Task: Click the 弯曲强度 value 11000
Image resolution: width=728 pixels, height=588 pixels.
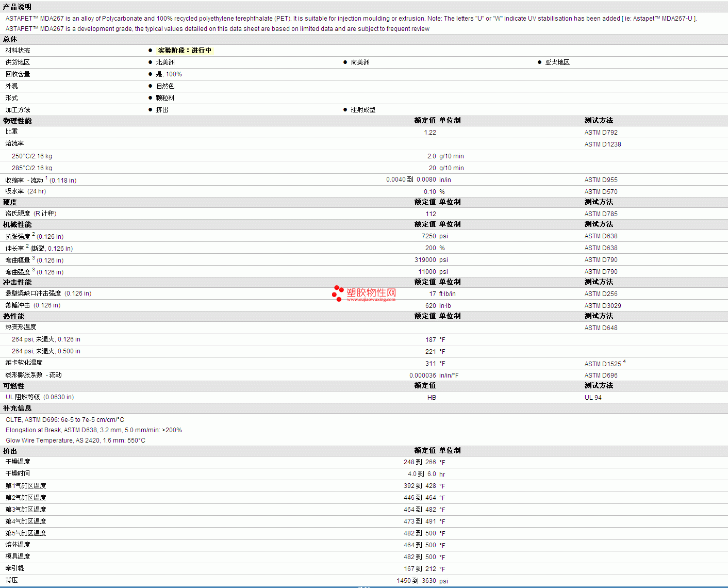Action: tap(427, 272)
